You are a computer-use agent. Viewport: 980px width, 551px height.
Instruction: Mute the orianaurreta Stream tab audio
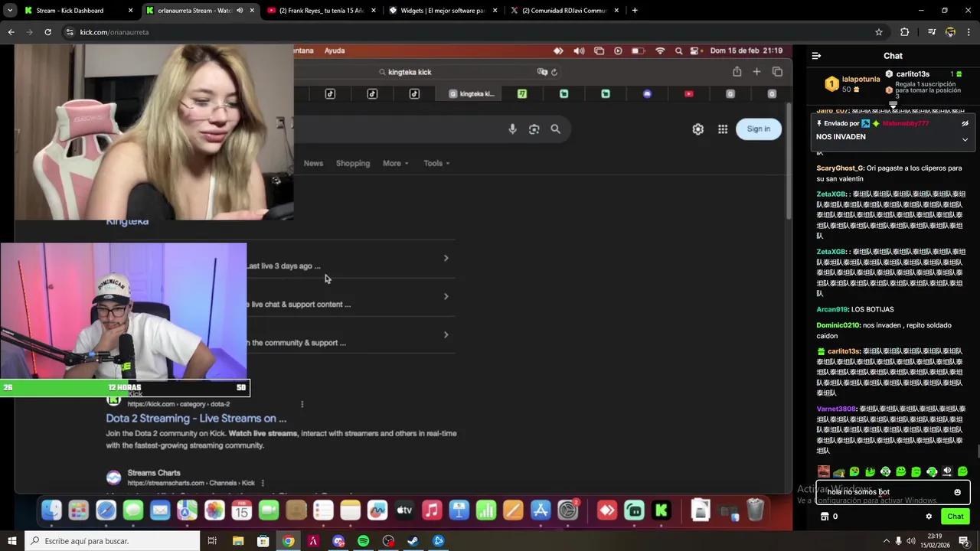pos(240,11)
